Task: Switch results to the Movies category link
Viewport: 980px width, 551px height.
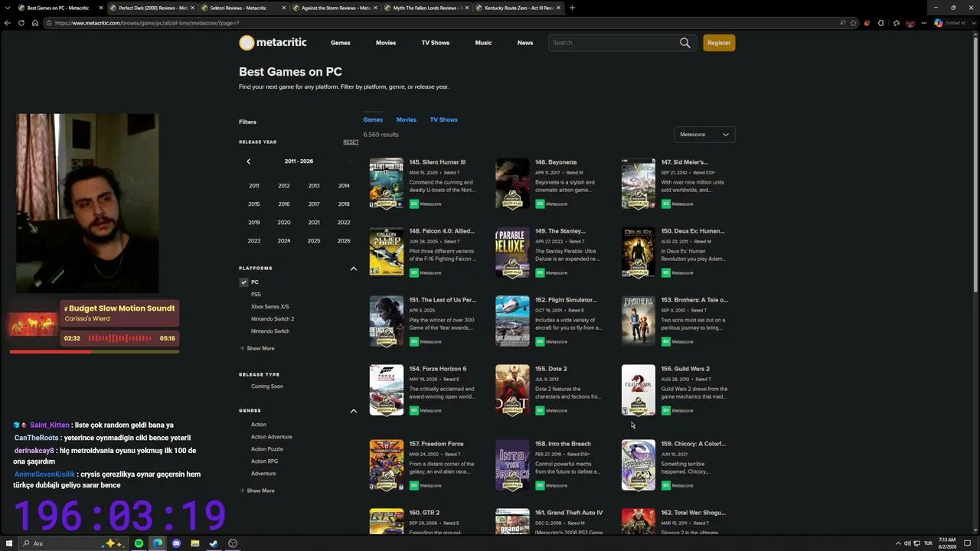Action: (x=407, y=119)
